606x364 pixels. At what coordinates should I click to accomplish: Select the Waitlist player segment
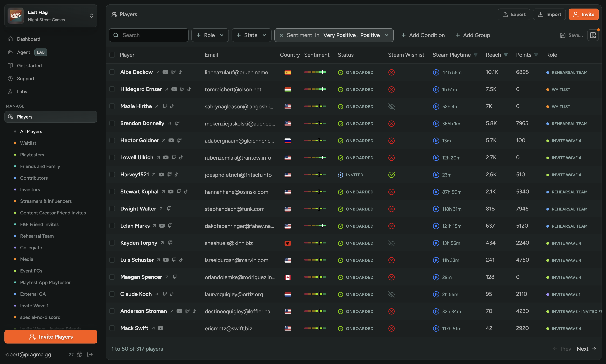click(x=28, y=143)
